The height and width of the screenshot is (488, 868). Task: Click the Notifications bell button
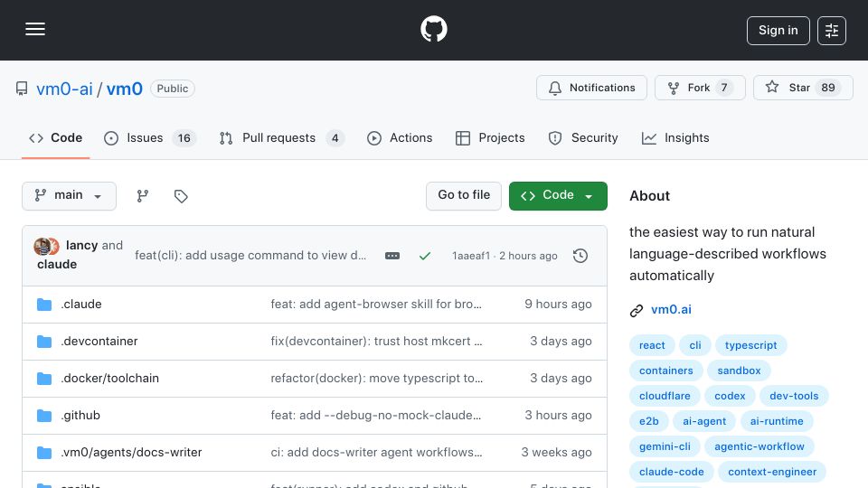point(591,88)
